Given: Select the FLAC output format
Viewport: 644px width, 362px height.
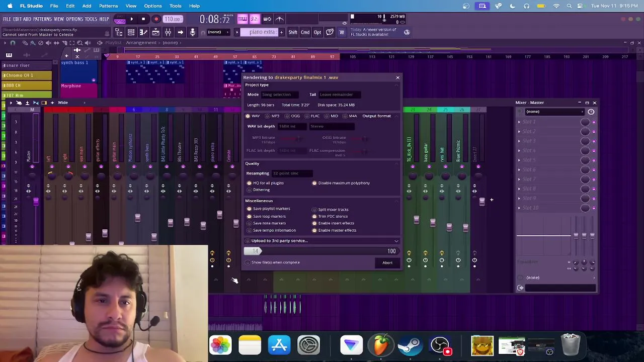Looking at the screenshot, I should 312,116.
